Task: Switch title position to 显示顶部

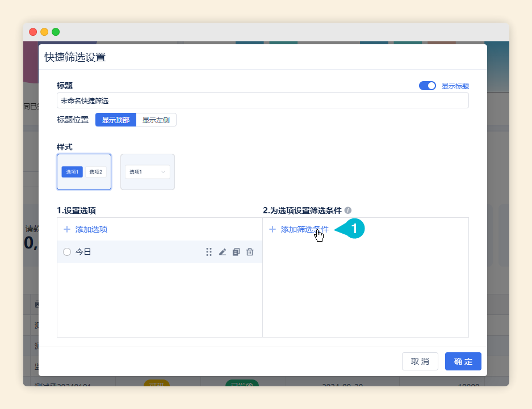Action: click(x=116, y=120)
